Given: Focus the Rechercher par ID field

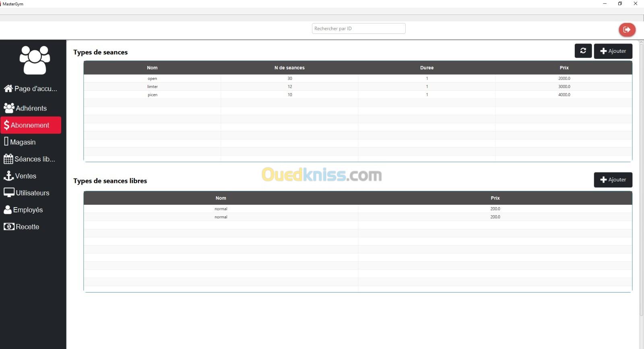Looking at the screenshot, I should coord(359,29).
